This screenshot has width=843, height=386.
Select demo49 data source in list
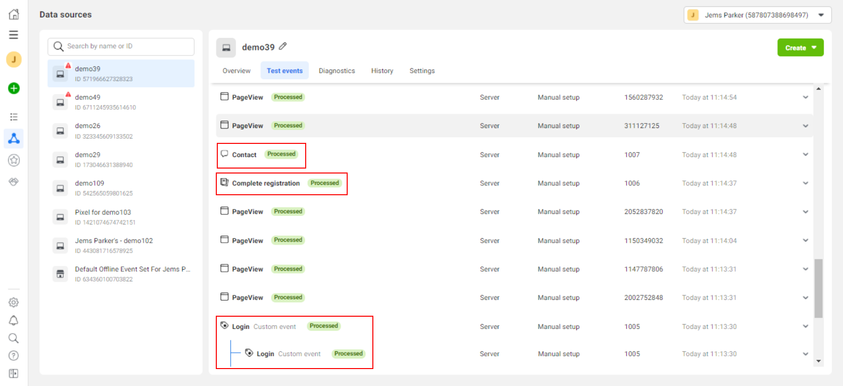[121, 102]
